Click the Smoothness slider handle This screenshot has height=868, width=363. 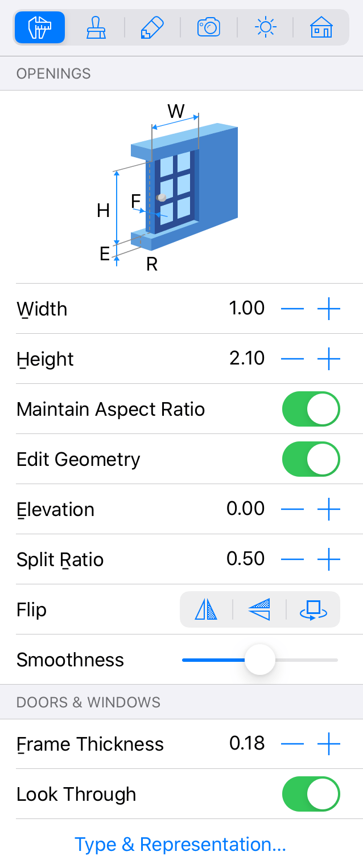[260, 660]
